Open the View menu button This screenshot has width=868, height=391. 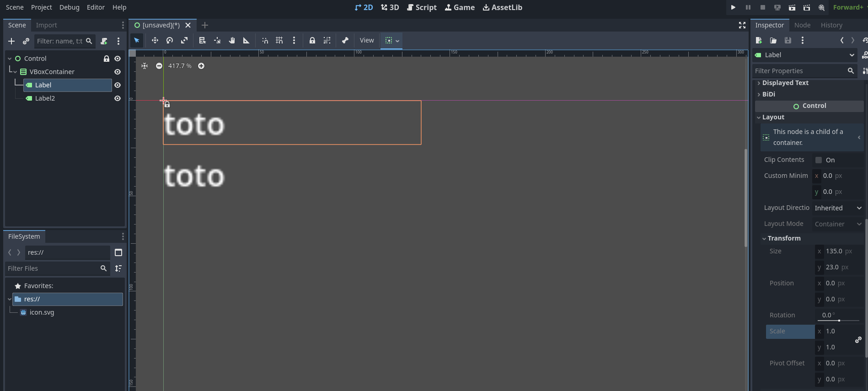366,41
